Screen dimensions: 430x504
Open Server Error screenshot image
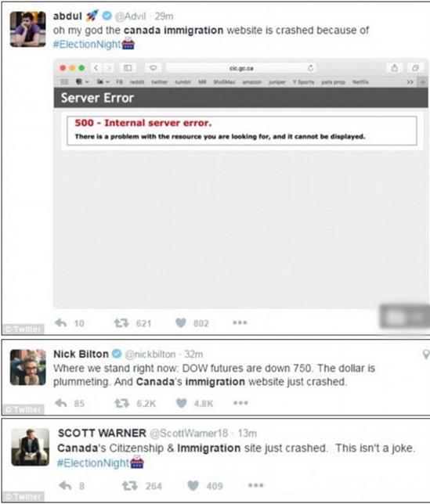pyautogui.click(x=241, y=184)
